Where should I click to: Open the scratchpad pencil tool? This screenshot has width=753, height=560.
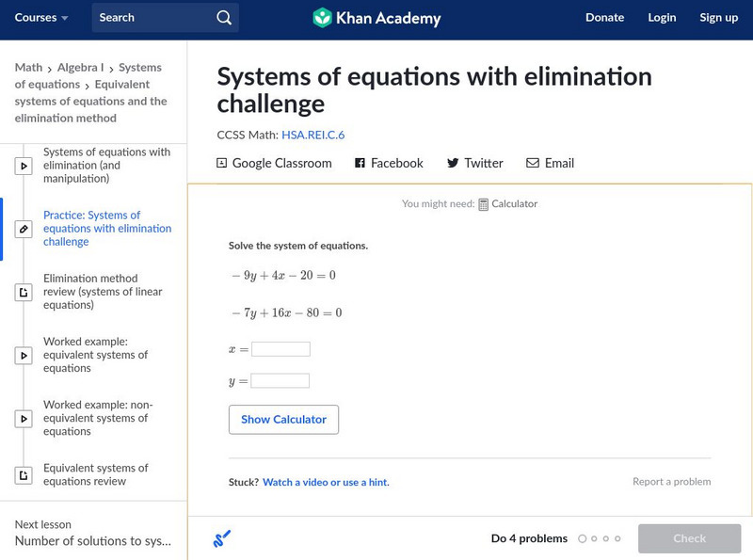[x=222, y=539]
